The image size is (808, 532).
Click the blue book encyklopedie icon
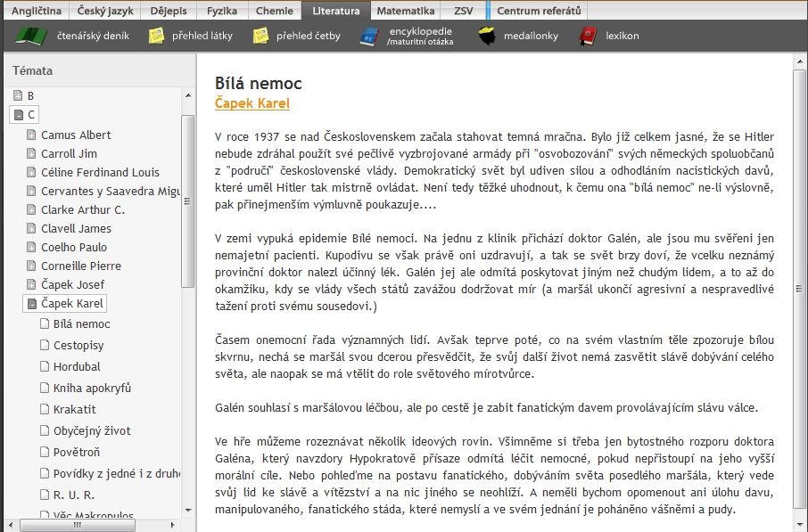(369, 37)
